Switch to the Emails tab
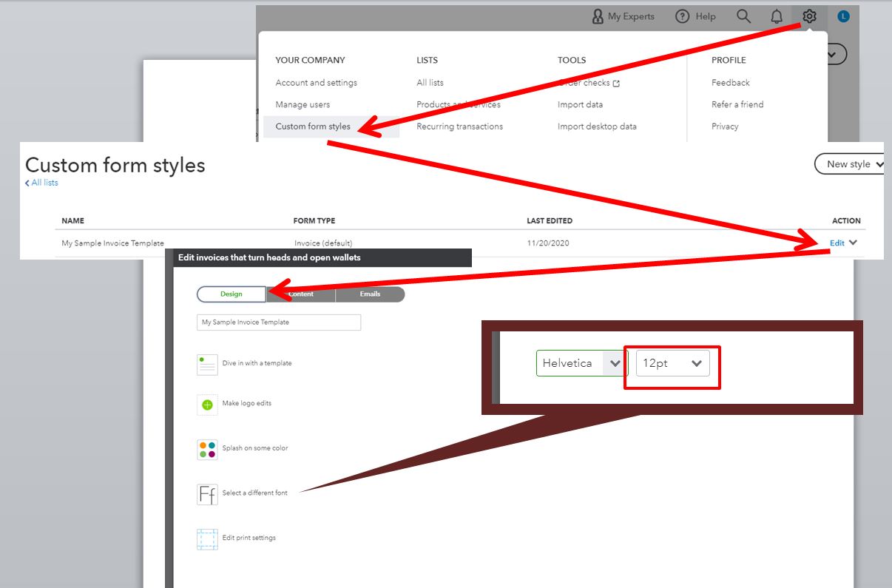 click(370, 294)
